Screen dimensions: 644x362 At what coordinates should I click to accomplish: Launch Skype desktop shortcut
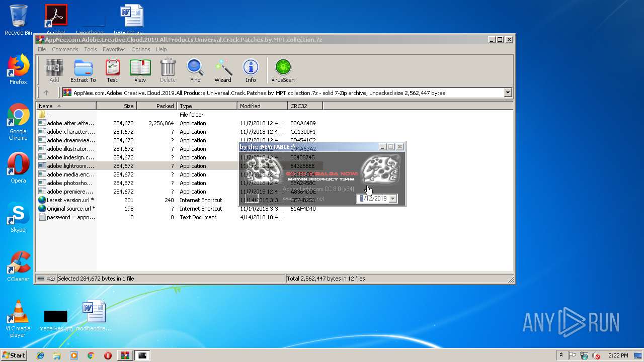pos(18,217)
